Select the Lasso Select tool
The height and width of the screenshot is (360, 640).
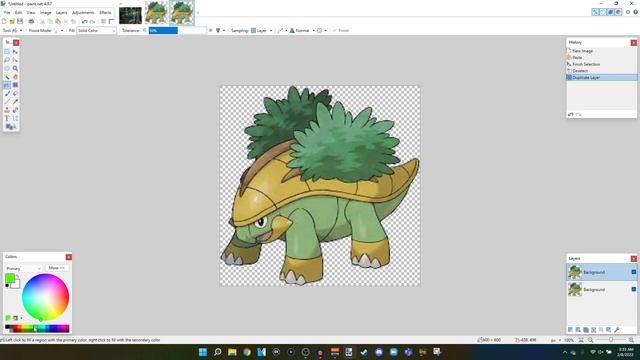tap(7, 60)
